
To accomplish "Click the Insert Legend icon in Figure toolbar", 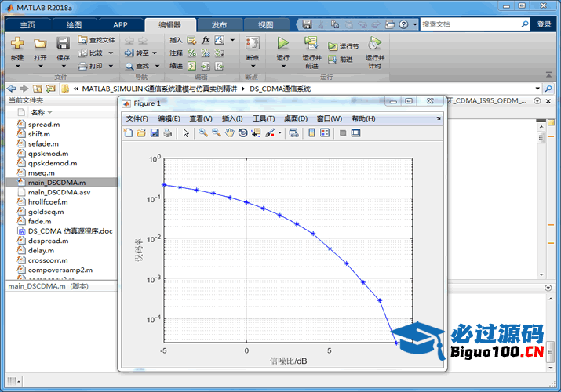I will [x=325, y=133].
